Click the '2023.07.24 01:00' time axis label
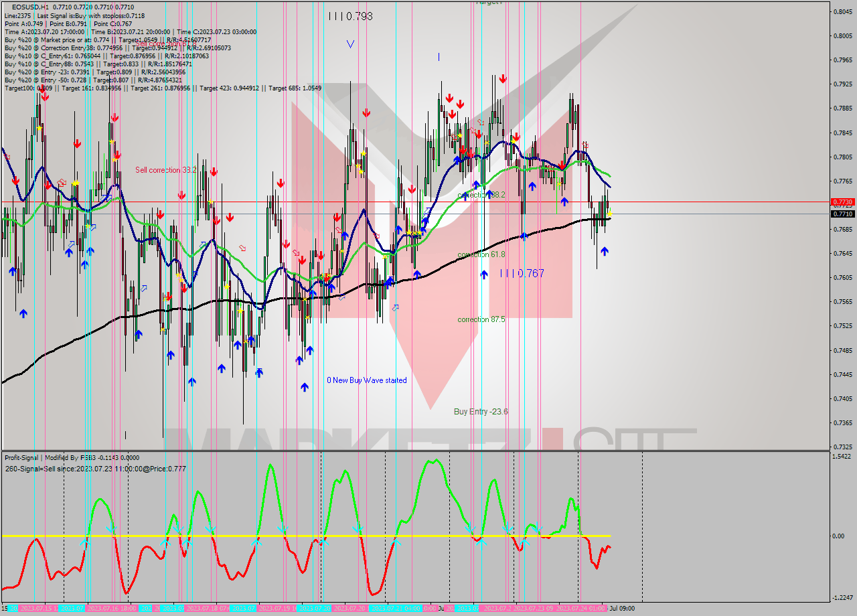857x616 pixels. (582, 609)
